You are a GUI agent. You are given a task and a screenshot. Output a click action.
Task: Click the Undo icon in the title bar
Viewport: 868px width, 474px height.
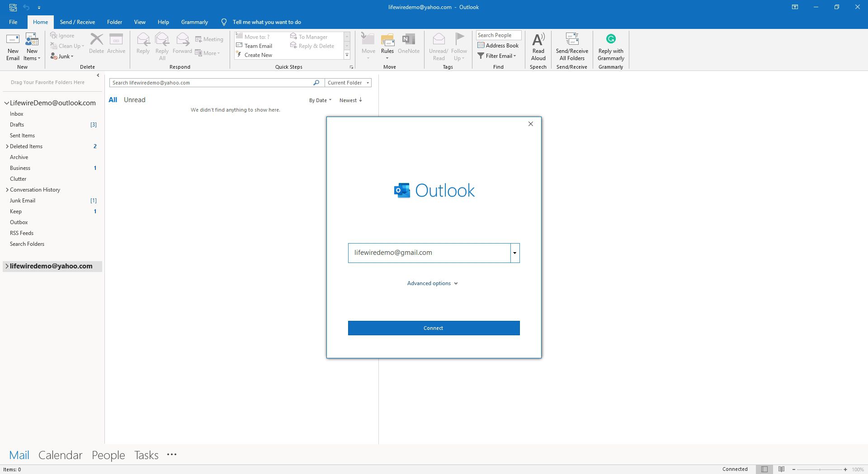[x=26, y=7]
